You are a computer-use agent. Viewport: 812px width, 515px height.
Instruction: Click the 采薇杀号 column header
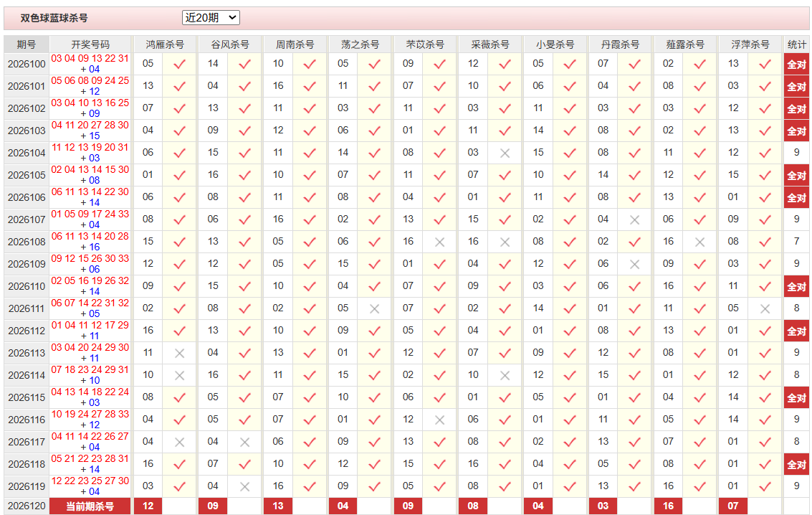490,44
